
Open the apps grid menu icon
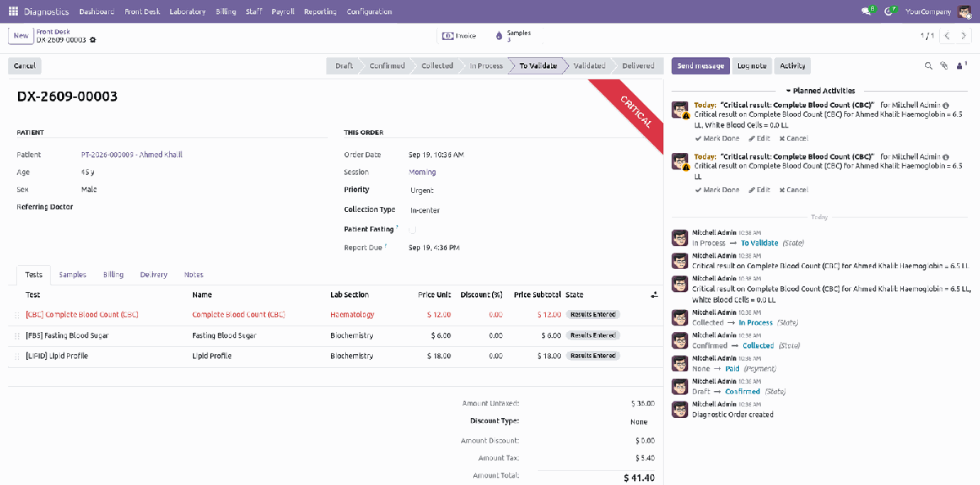click(x=13, y=11)
